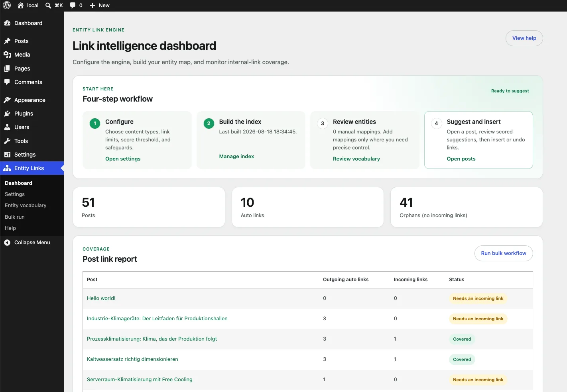Click the Tools wrench icon
Image resolution: width=567 pixels, height=392 pixels.
(7, 141)
